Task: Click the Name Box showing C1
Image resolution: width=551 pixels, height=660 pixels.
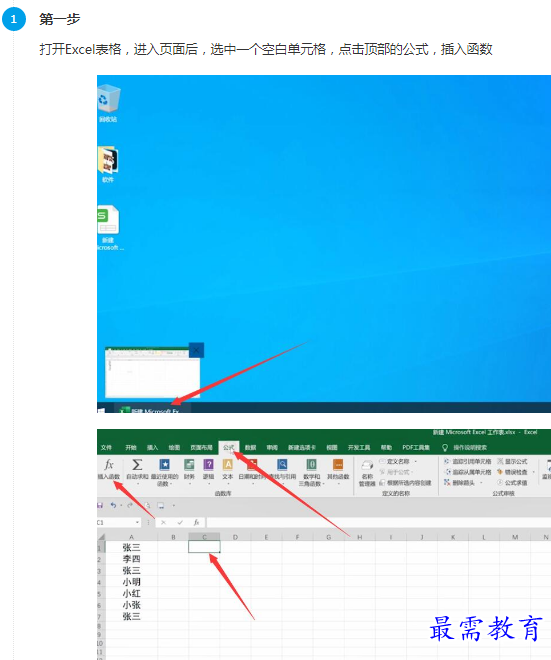Action: (116, 522)
